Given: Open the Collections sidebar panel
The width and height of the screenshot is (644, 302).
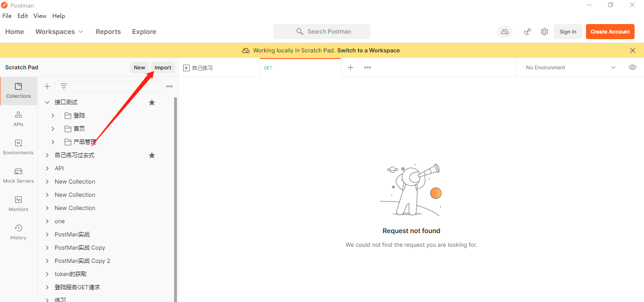Looking at the screenshot, I should click(x=18, y=91).
